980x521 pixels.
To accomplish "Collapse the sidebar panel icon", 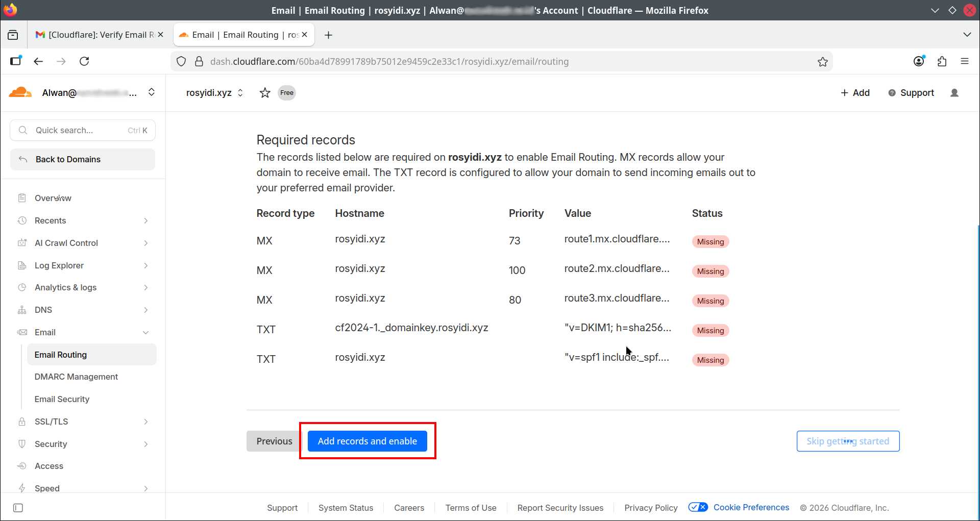I will pyautogui.click(x=18, y=508).
